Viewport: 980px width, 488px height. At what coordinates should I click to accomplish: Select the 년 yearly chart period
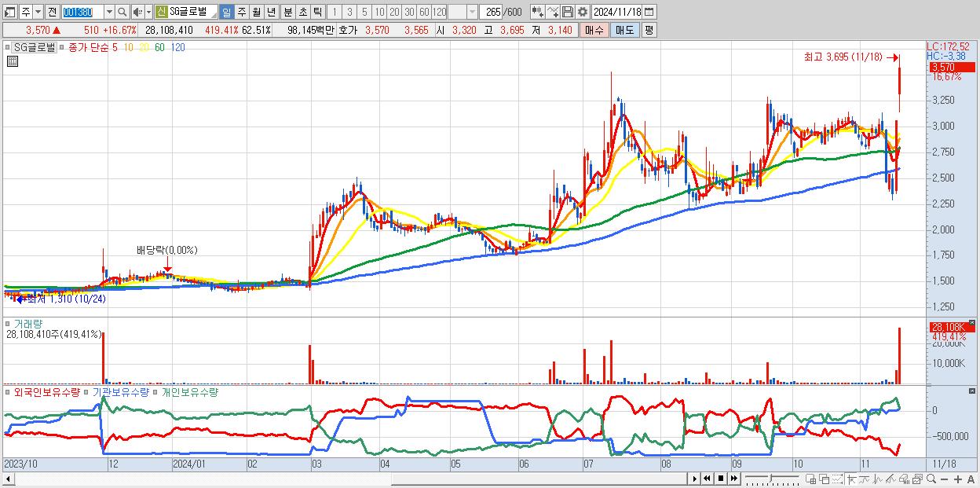[271, 12]
